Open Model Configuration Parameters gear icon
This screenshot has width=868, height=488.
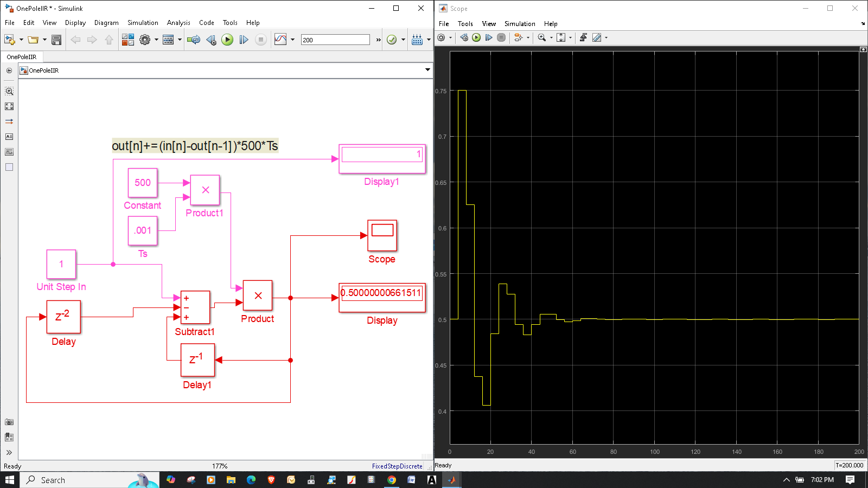pos(145,40)
